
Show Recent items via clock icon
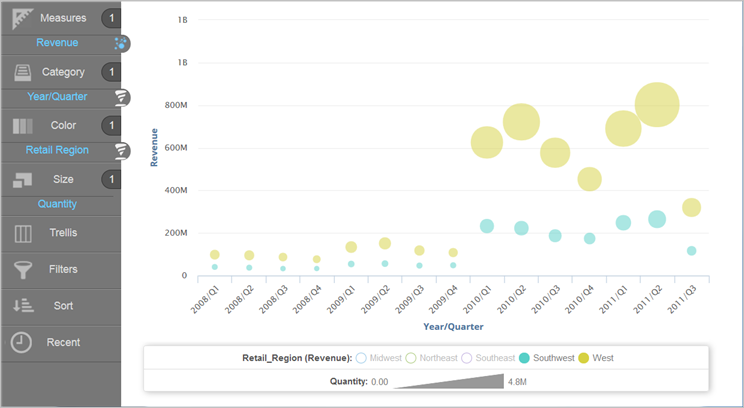pos(23,343)
